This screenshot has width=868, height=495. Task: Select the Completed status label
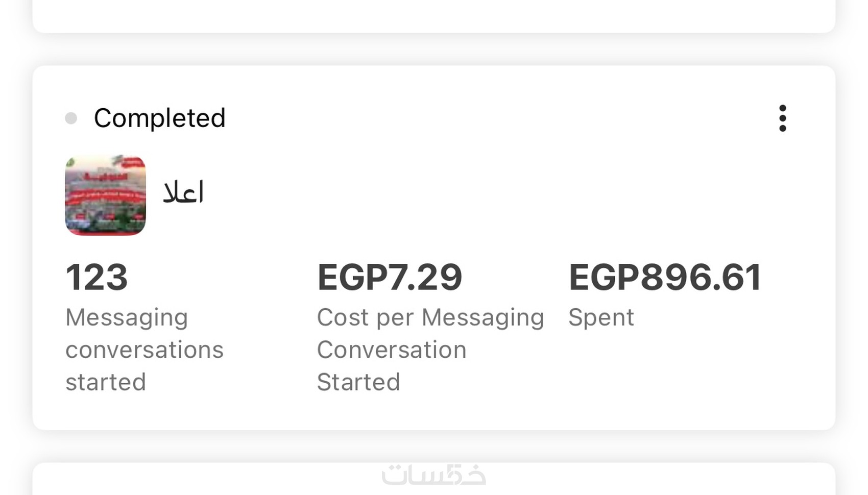159,118
